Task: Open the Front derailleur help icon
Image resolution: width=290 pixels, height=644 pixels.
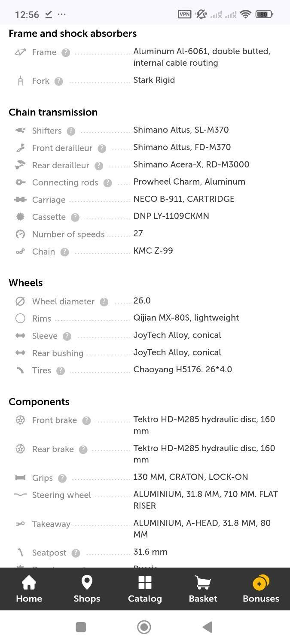Action: (102, 148)
